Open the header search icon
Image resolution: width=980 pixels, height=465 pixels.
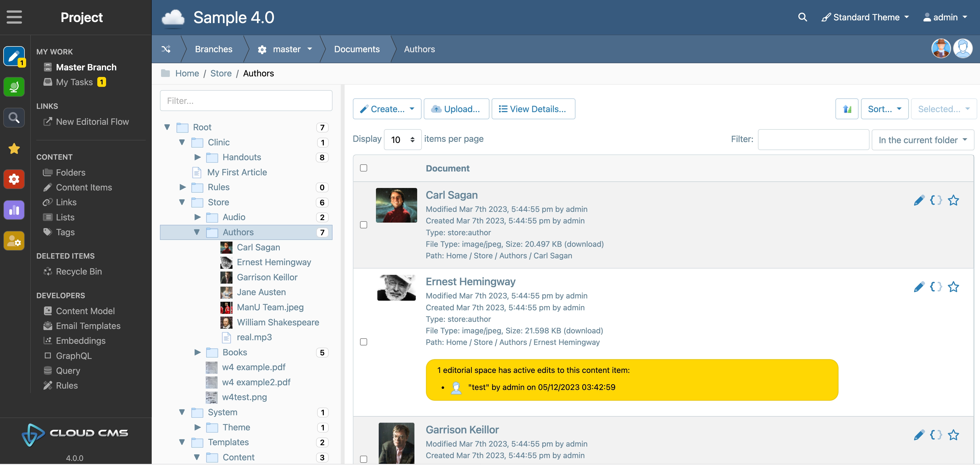(802, 17)
